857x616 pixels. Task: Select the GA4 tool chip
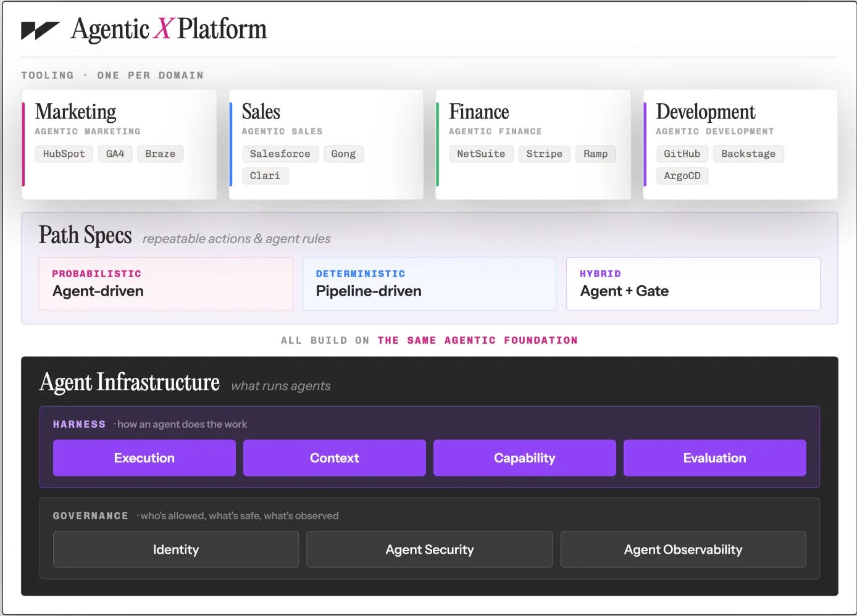[x=115, y=154]
